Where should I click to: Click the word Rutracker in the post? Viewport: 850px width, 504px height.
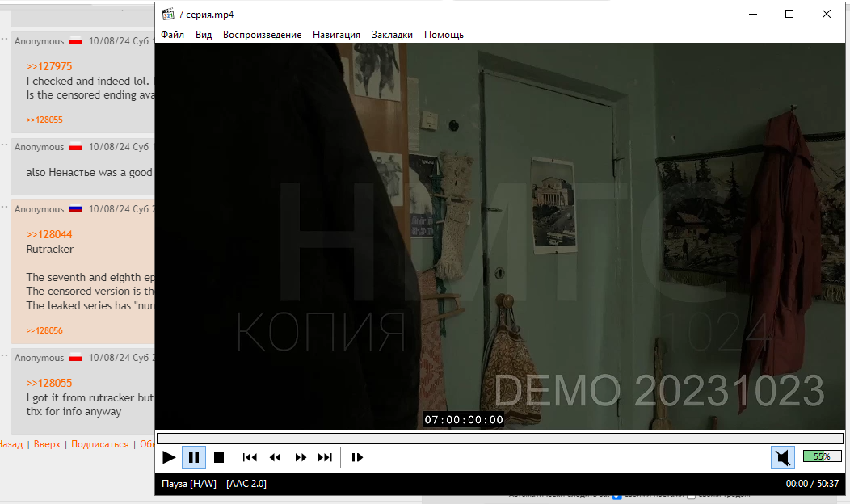tap(50, 250)
